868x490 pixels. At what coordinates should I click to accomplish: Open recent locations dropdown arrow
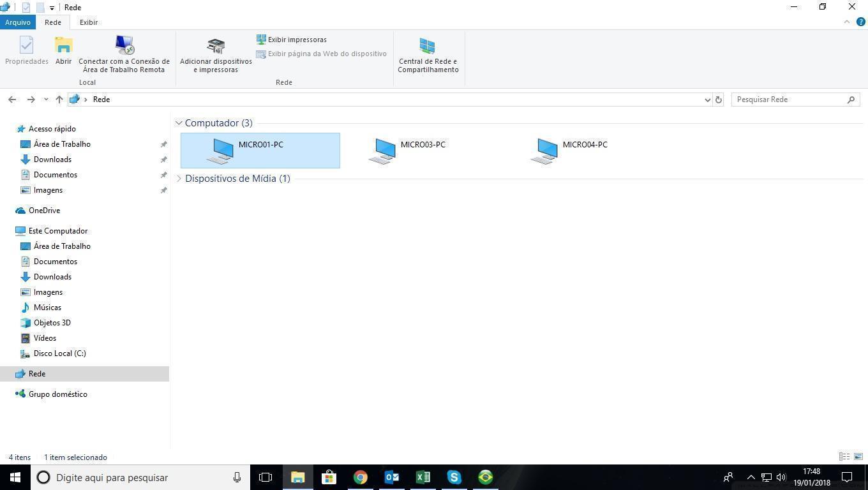click(46, 100)
